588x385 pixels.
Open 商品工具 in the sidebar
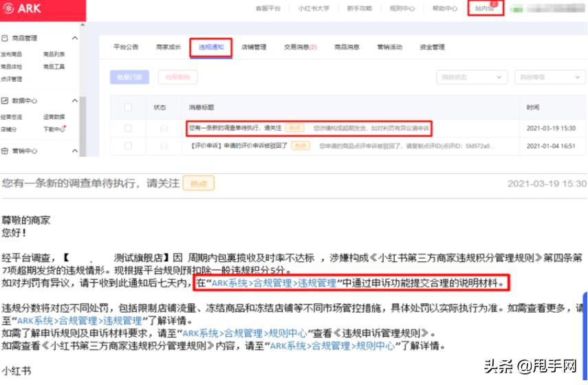click(54, 67)
